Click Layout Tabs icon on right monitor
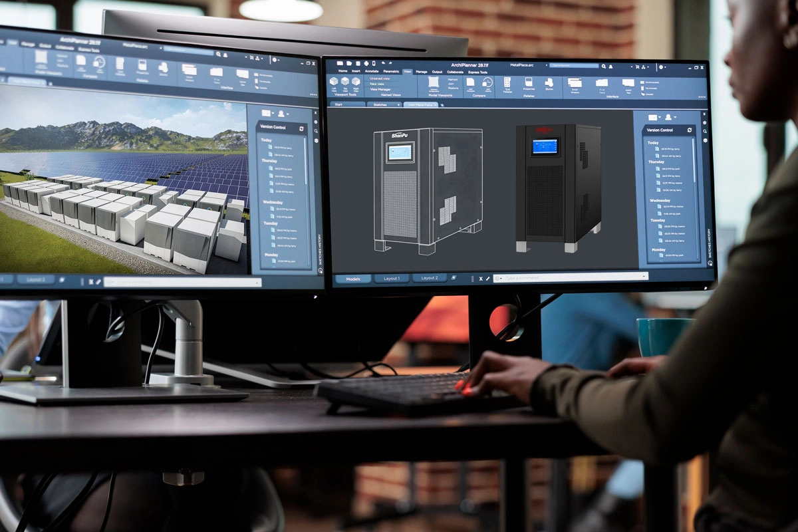Screen dimensions: 798x532 click(628, 82)
